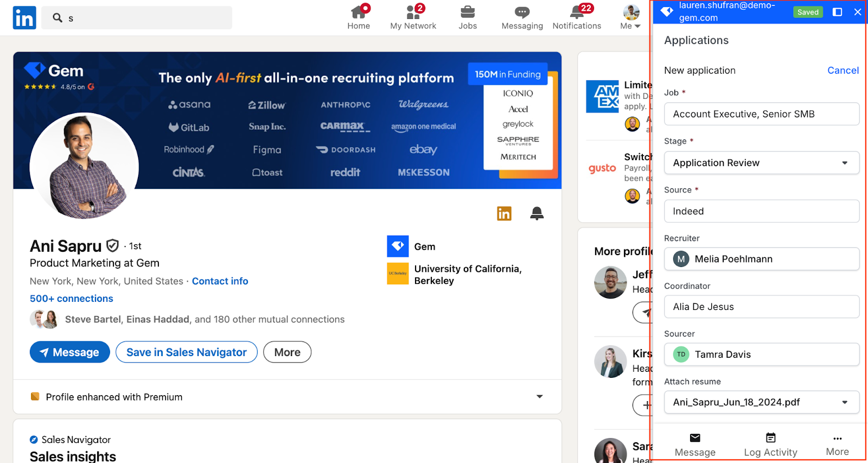Viewport: 868px width, 463px height.
Task: Open Notifications with 22 badge
Action: coord(577,17)
